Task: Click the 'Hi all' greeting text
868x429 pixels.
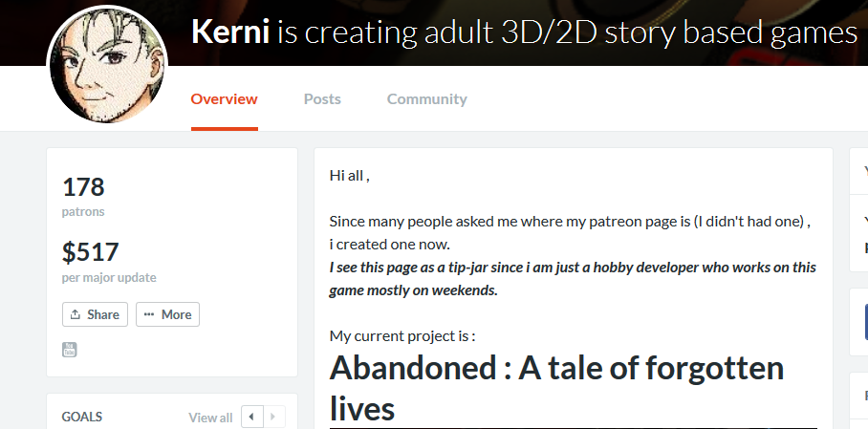Action: pyautogui.click(x=349, y=176)
